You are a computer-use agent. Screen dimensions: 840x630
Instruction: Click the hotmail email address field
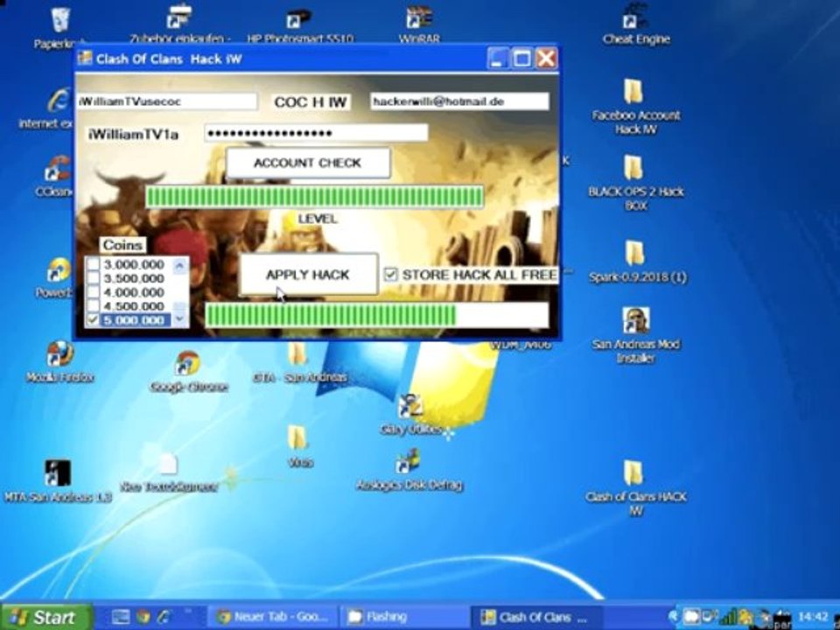click(x=459, y=101)
